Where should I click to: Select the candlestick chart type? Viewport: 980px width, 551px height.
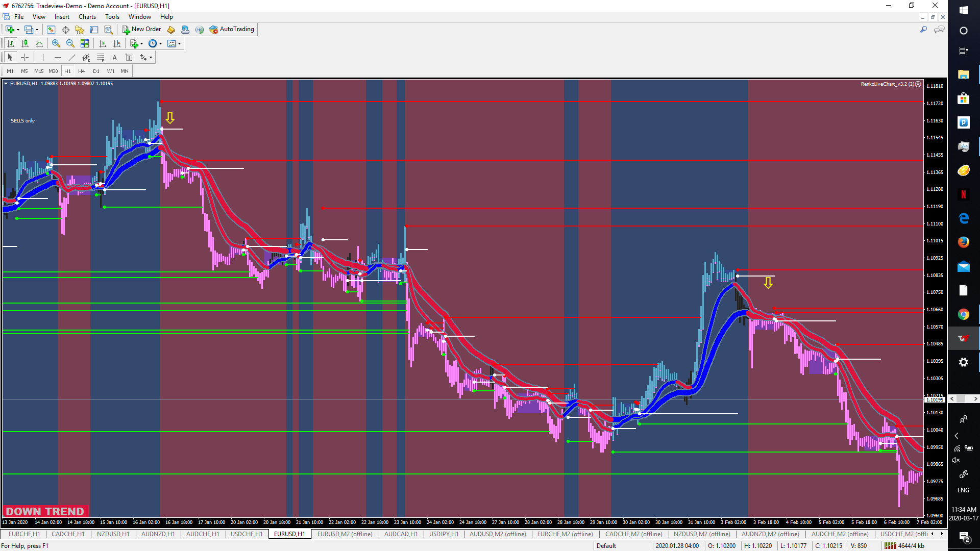click(25, 43)
